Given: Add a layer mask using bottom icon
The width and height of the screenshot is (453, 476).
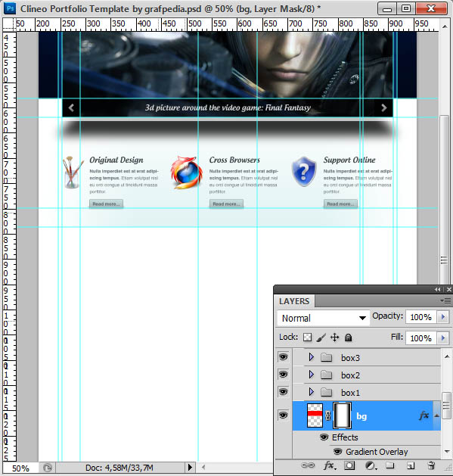Looking at the screenshot, I should click(x=349, y=465).
